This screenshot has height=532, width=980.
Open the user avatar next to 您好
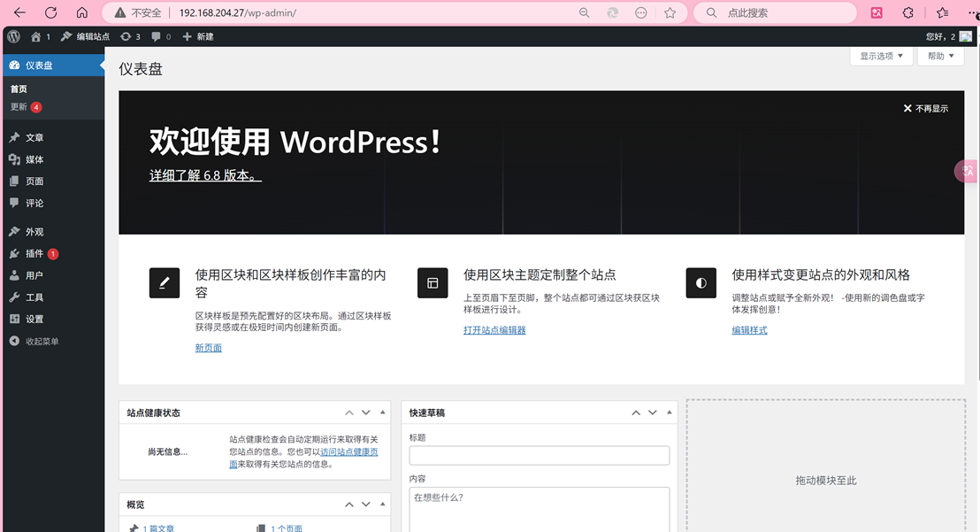tap(966, 36)
